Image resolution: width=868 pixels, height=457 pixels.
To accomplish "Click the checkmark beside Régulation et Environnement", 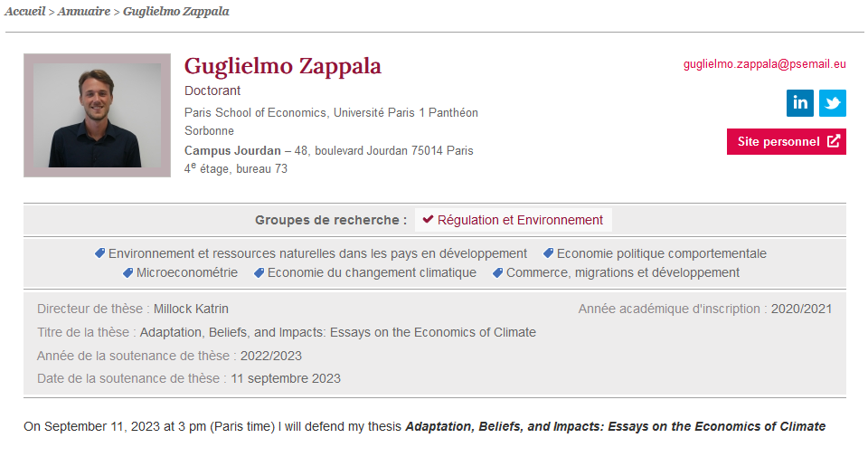I will point(428,219).
